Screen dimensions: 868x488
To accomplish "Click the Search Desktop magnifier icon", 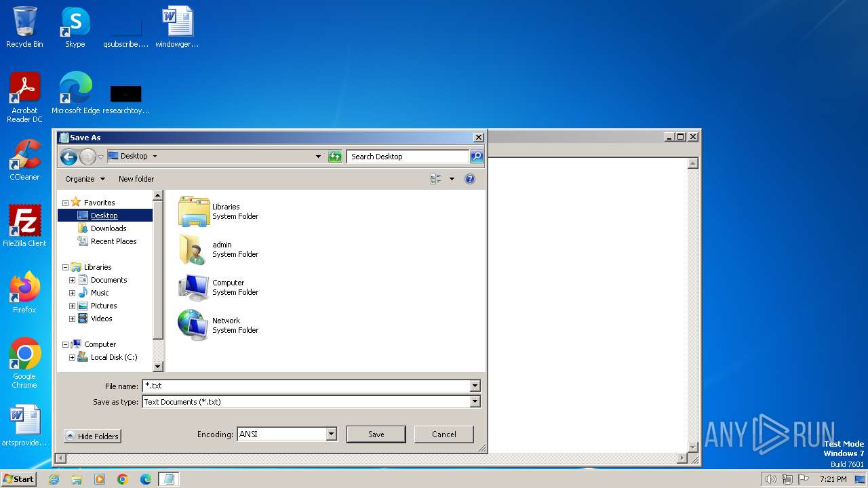I will click(x=477, y=157).
